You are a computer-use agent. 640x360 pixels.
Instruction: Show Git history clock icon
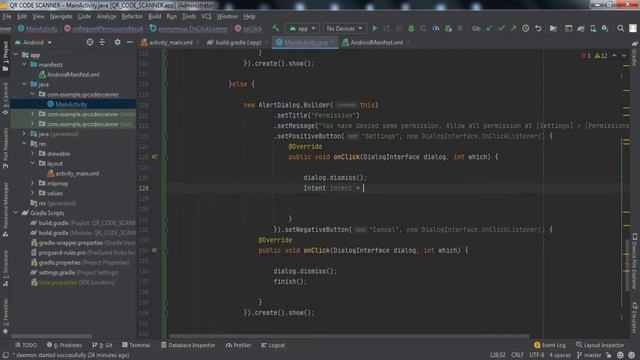tap(525, 29)
